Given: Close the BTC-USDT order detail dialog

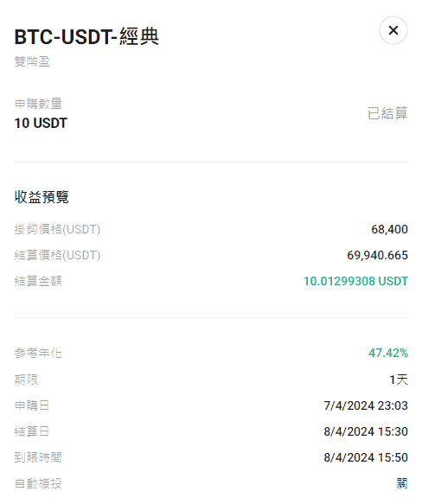Looking at the screenshot, I should (x=393, y=30).
